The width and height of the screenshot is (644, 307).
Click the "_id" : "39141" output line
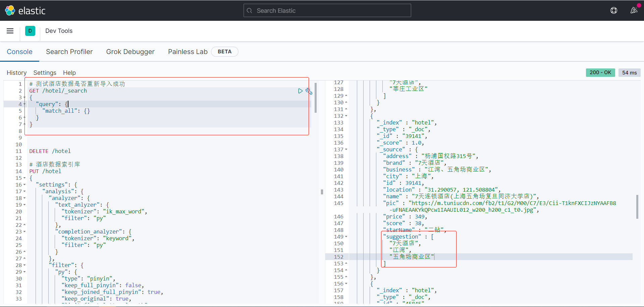point(402,136)
